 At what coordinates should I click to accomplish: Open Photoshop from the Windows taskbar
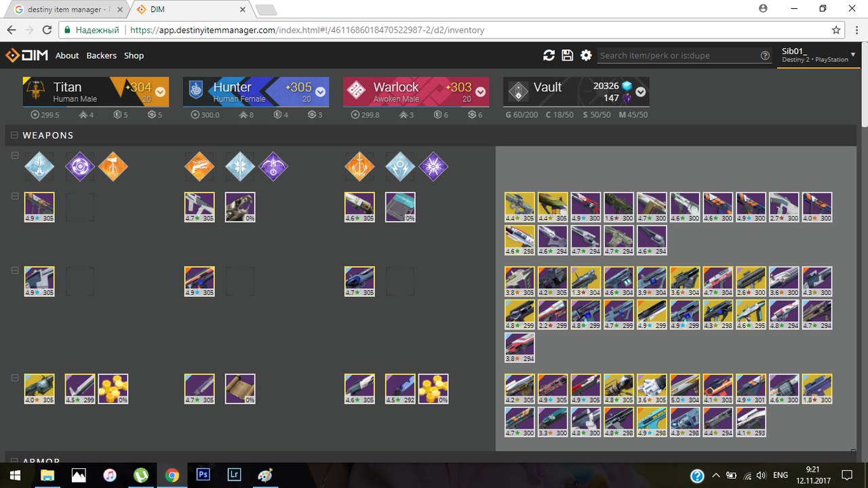(x=203, y=475)
